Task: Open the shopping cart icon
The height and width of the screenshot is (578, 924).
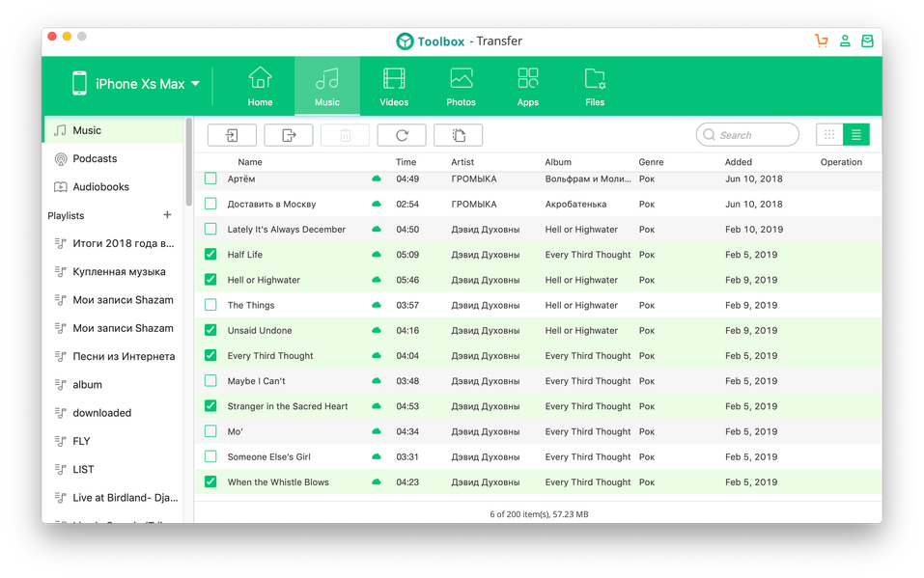Action: point(821,41)
